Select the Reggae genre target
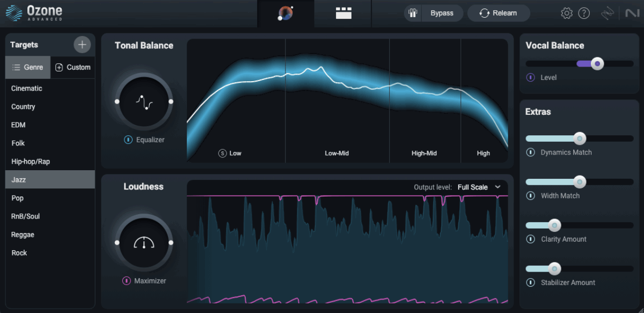Screen dimensions: 644x313 pos(50,235)
